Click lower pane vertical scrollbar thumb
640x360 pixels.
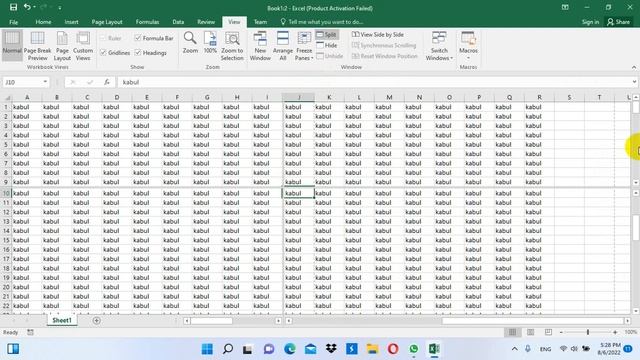(x=635, y=228)
